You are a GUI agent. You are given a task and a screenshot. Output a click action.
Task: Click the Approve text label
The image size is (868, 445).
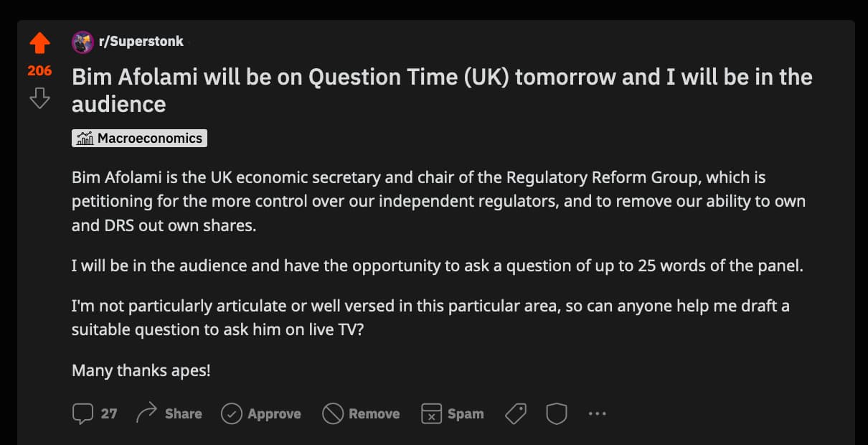coord(274,414)
